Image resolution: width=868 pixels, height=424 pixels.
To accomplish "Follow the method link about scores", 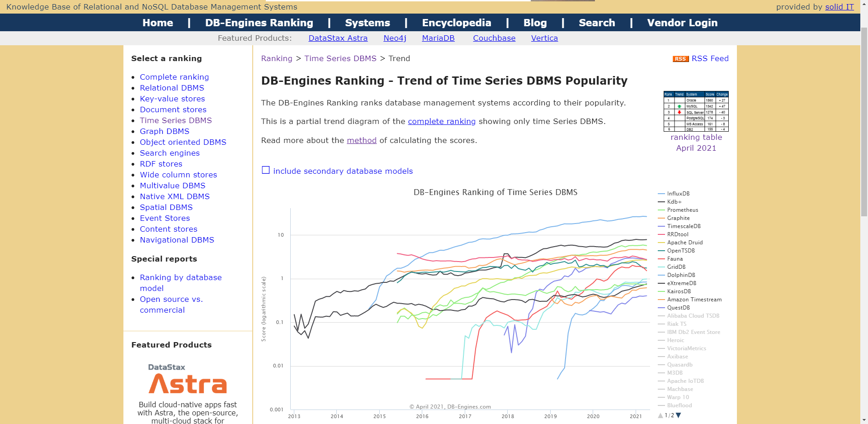I will (362, 140).
